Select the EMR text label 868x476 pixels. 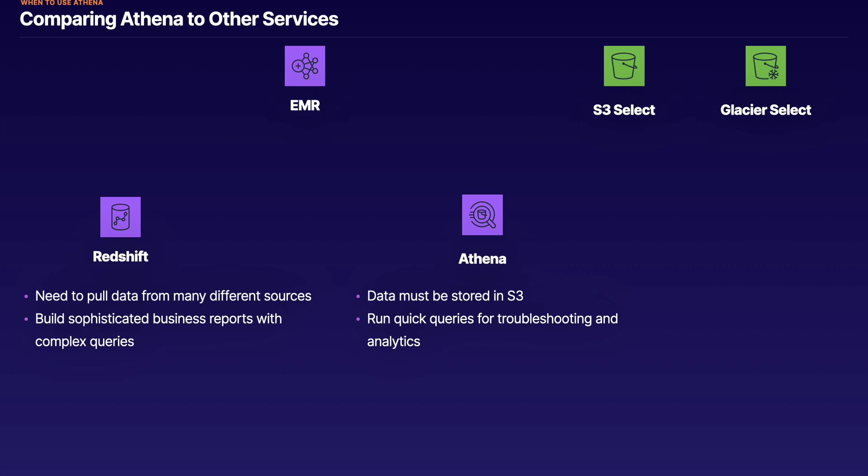point(305,106)
